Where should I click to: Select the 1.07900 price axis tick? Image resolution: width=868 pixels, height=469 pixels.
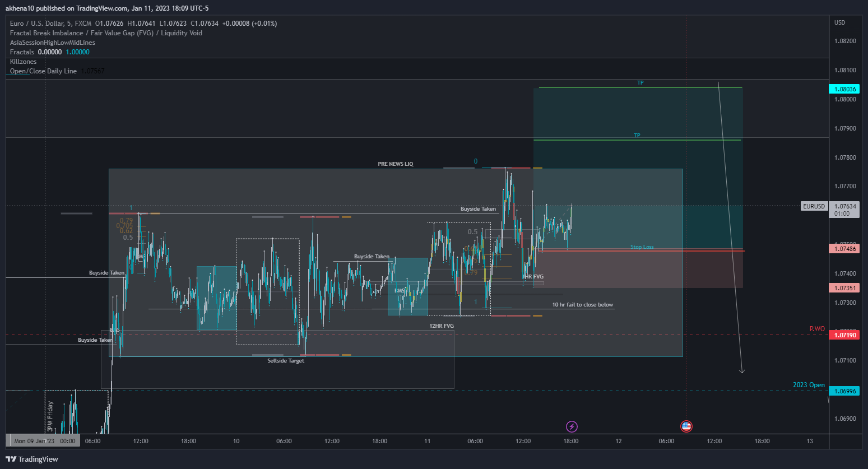[845, 128]
